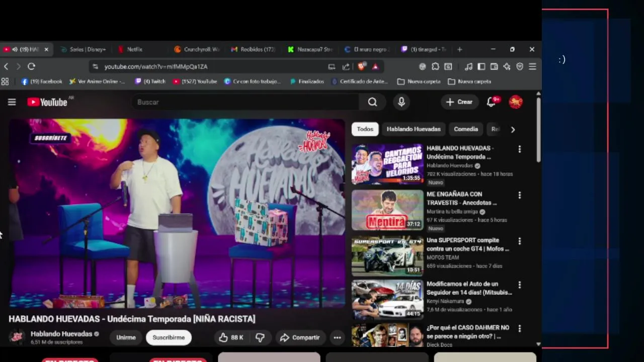Open the Modificamos el Auto de un Seguidor video

[469, 288]
